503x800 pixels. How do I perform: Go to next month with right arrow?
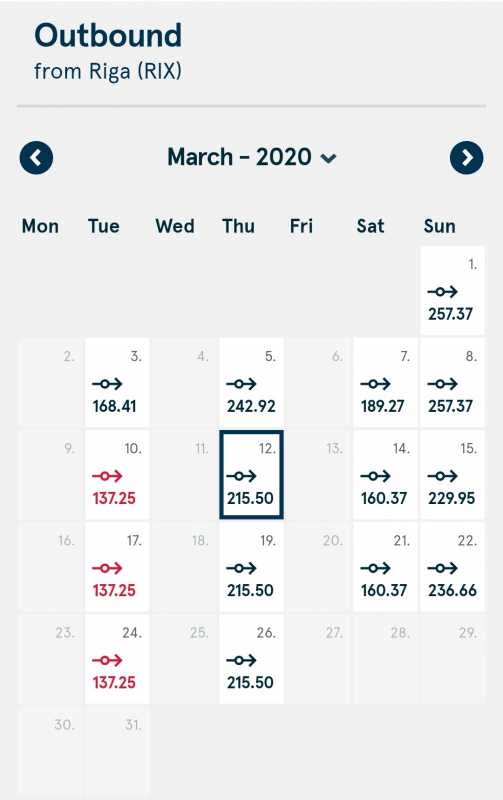[x=466, y=158]
